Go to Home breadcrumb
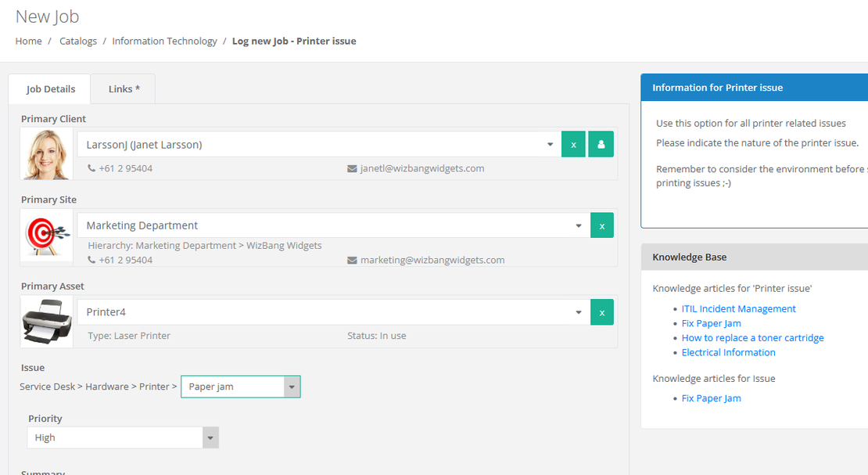This screenshot has width=868, height=475. (28, 41)
